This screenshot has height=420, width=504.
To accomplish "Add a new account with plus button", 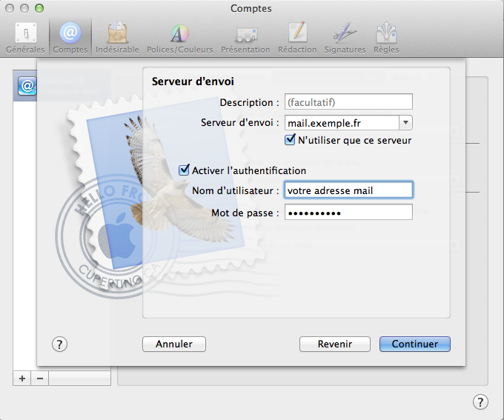I will 21,379.
